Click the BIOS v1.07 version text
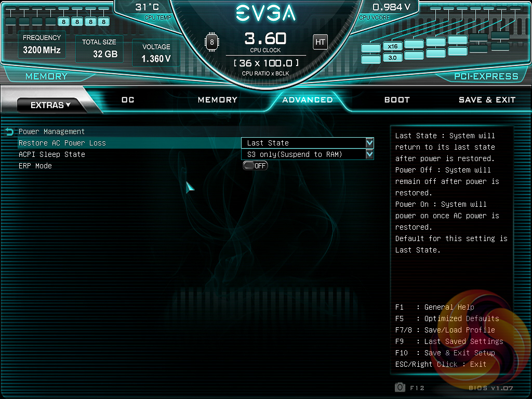Screen dimensions: 532x399 pyautogui.click(x=490, y=388)
